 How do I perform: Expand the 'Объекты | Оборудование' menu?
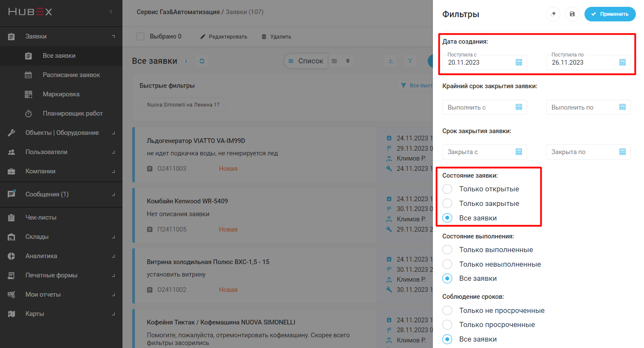point(62,133)
